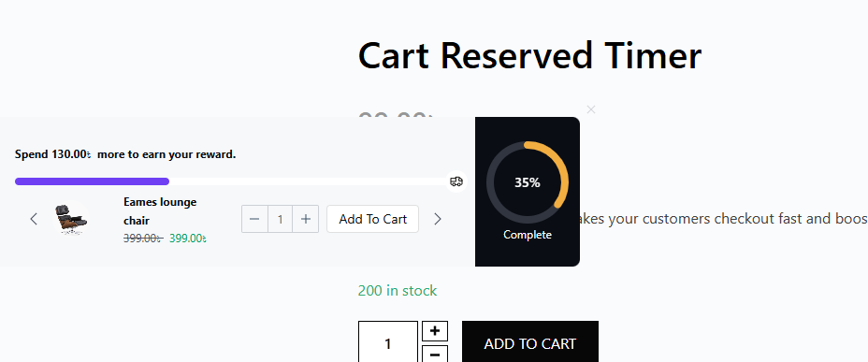Click the Eames lounge chair product name

point(160,211)
